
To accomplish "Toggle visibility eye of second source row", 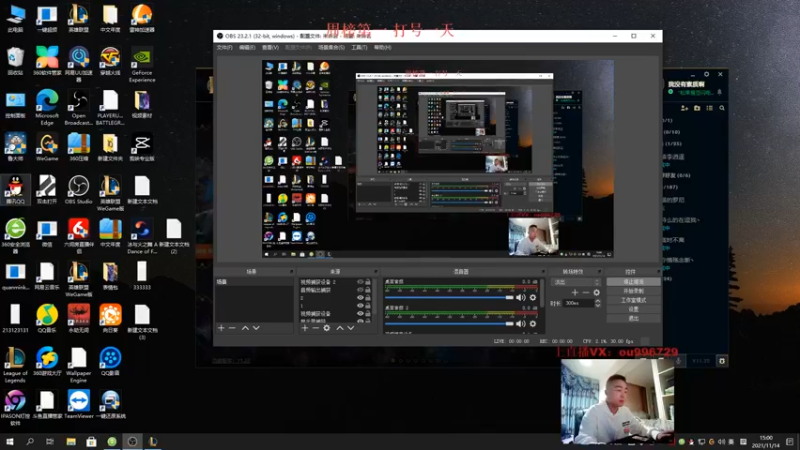I will [x=360, y=290].
